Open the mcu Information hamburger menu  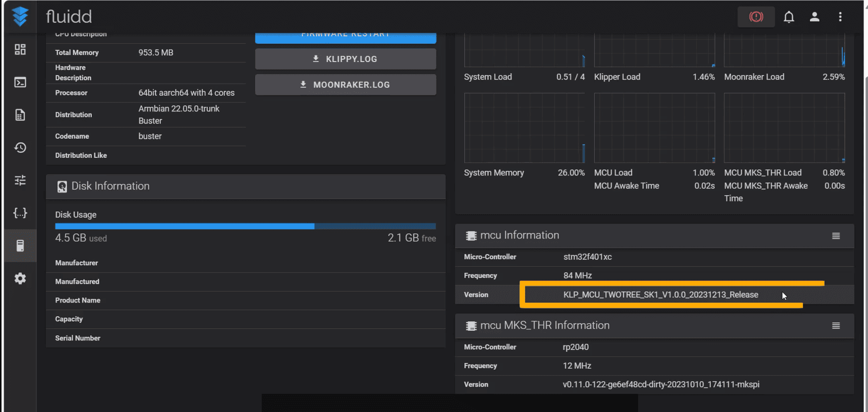point(836,236)
